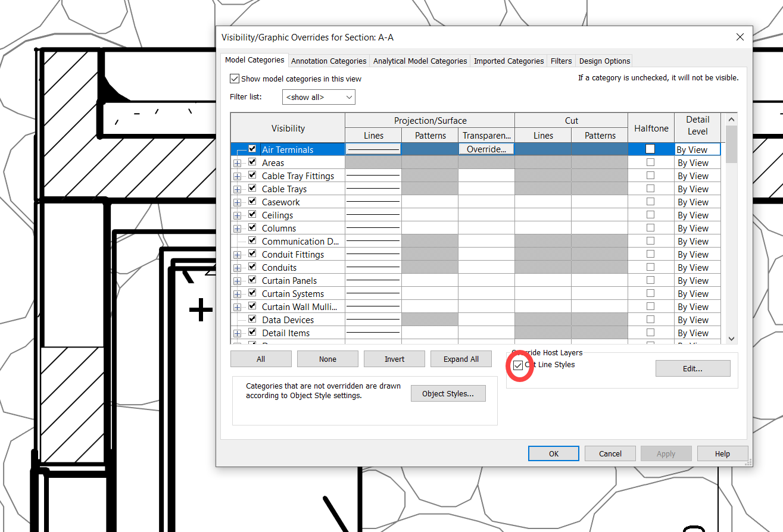
Task: Hide the Ceilings category
Action: pos(252,214)
